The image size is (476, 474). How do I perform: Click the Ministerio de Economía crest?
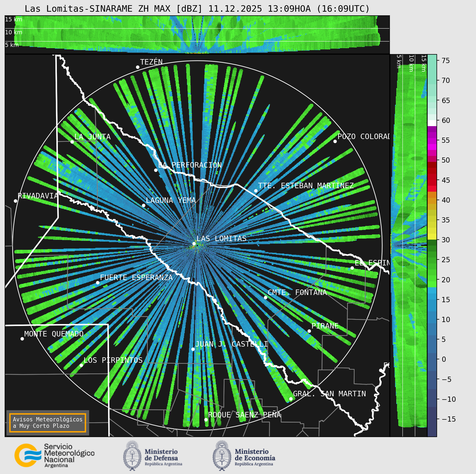(x=222, y=456)
